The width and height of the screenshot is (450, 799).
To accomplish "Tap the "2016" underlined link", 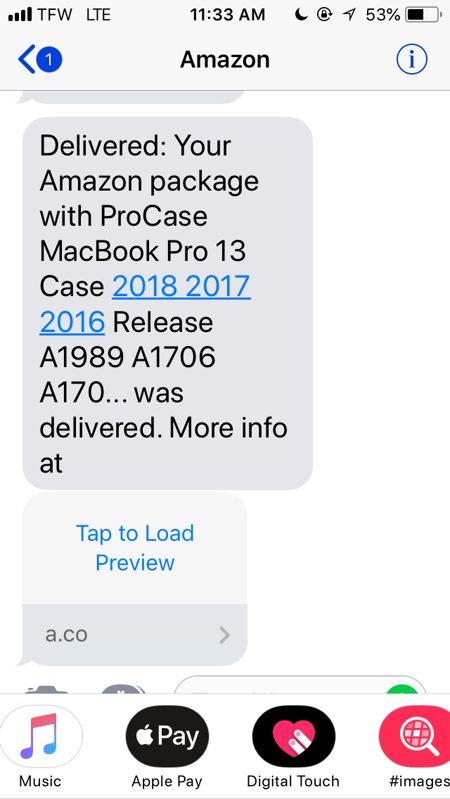I will coord(72,322).
